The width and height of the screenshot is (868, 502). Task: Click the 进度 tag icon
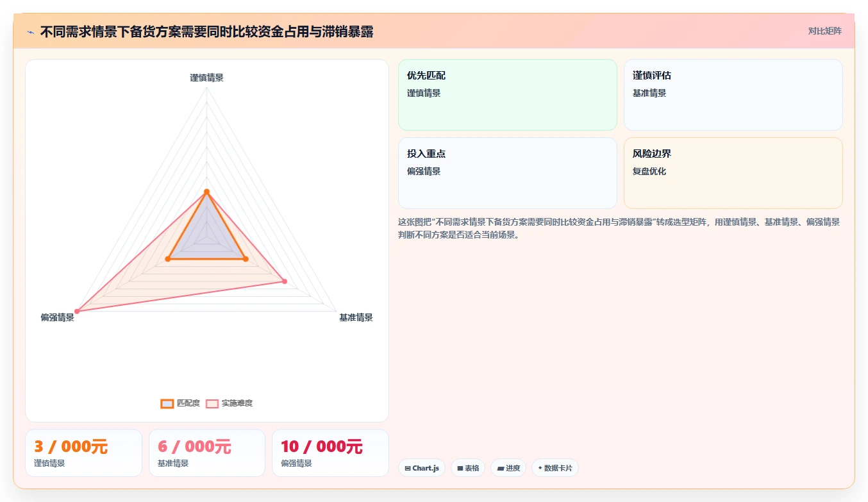501,469
